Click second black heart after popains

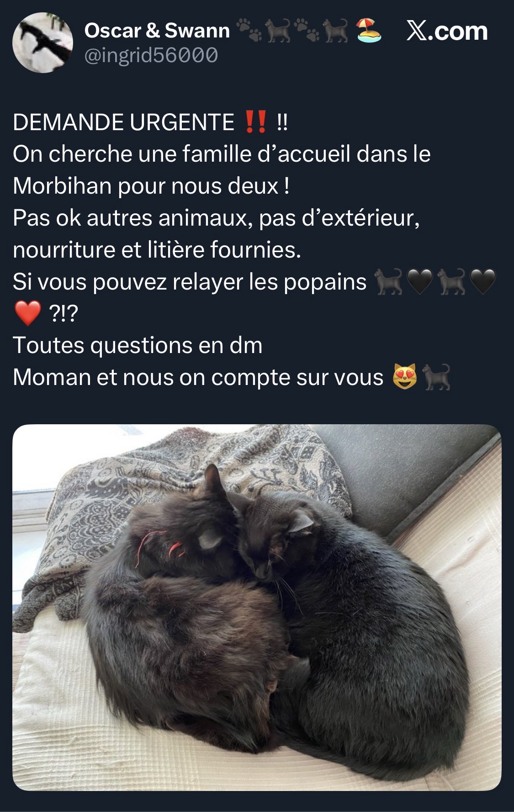coord(483,281)
